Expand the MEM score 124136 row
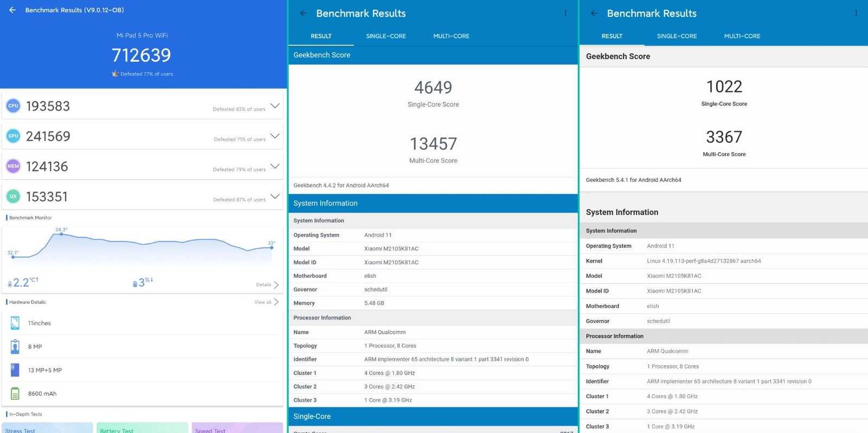Image resolution: width=868 pixels, height=433 pixels. [x=275, y=166]
